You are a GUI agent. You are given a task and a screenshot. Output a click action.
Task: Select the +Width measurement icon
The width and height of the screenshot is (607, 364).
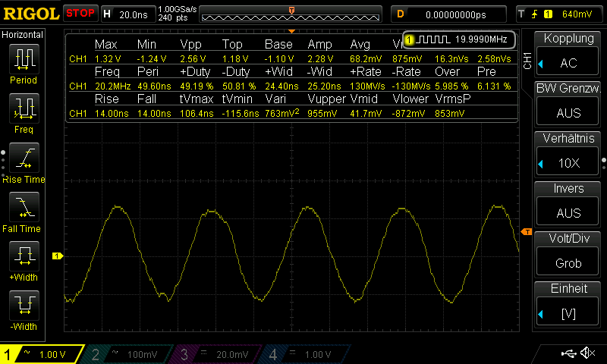pyautogui.click(x=24, y=256)
